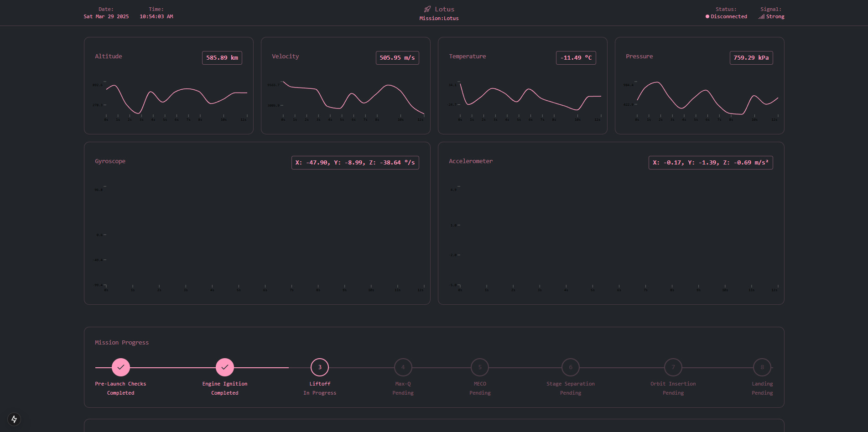This screenshot has height=432, width=868.
Task: Click the step 5 MECO circle
Action: point(480,367)
